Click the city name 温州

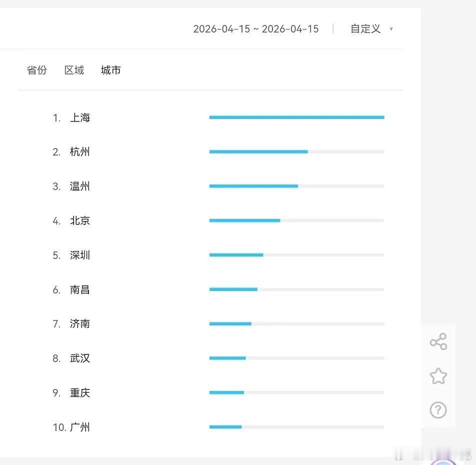(x=80, y=186)
